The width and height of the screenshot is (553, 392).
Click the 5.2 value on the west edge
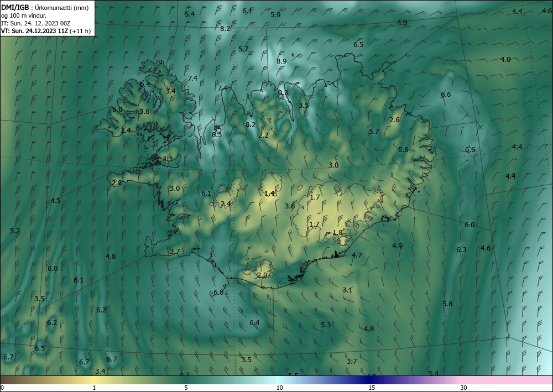15,231
